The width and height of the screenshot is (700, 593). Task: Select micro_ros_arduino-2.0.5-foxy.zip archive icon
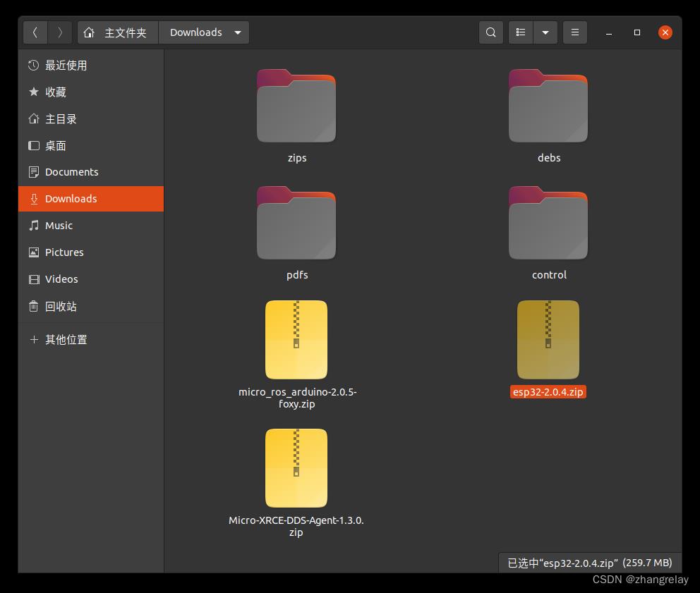click(x=296, y=340)
